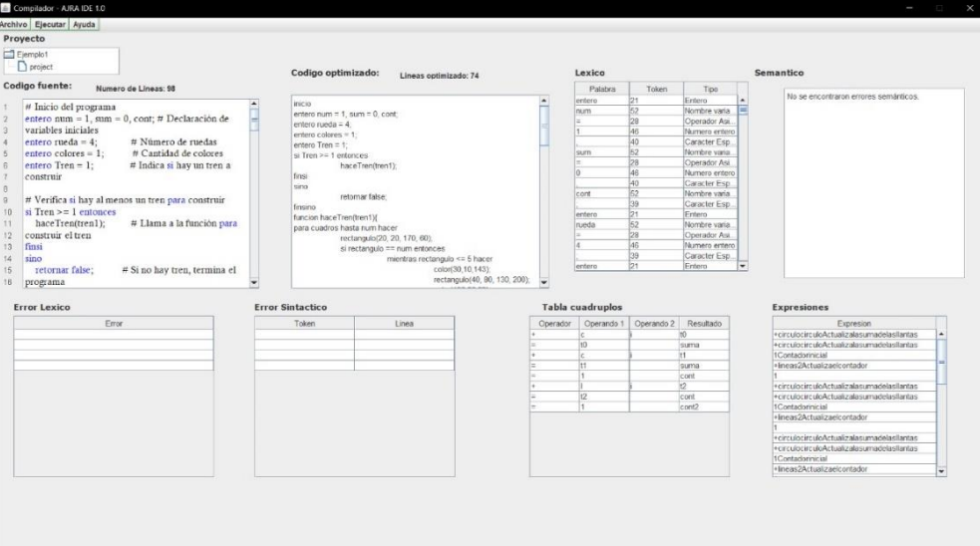The image size is (980, 546).
Task: Select the 'sum' row in Lexico table
Action: click(656, 151)
